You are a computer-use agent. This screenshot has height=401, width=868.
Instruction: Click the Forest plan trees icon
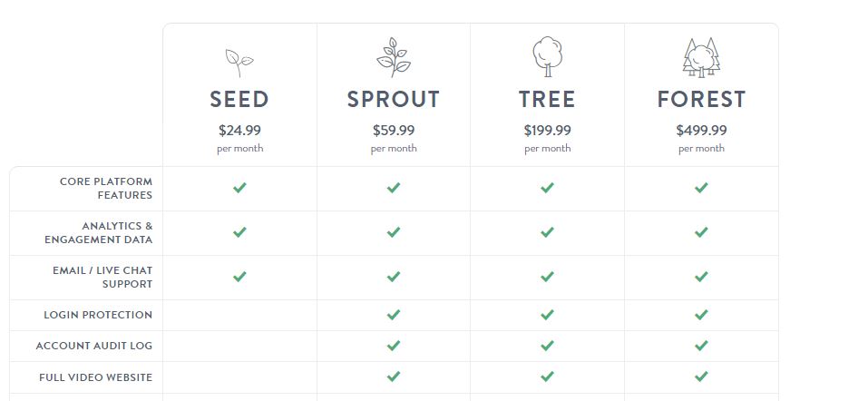701,57
